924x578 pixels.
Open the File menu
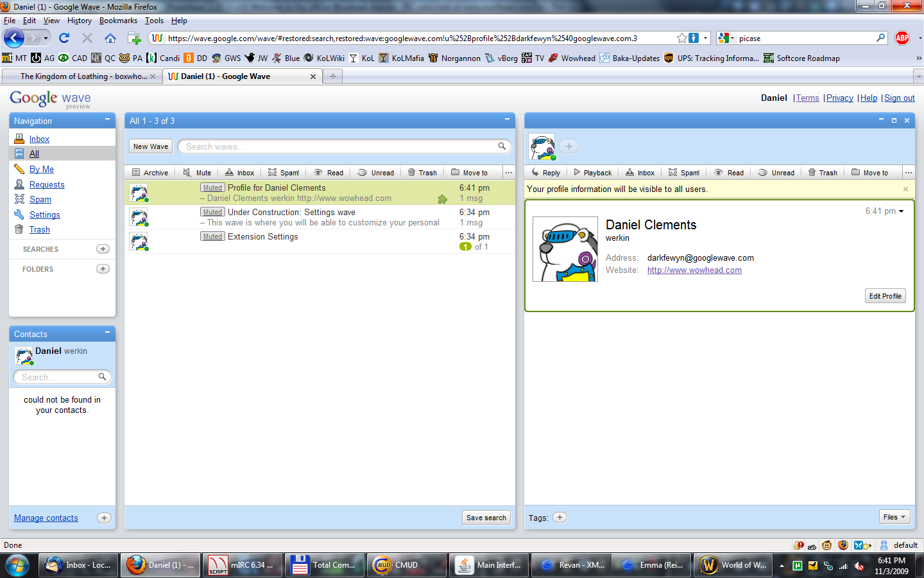coord(10,21)
